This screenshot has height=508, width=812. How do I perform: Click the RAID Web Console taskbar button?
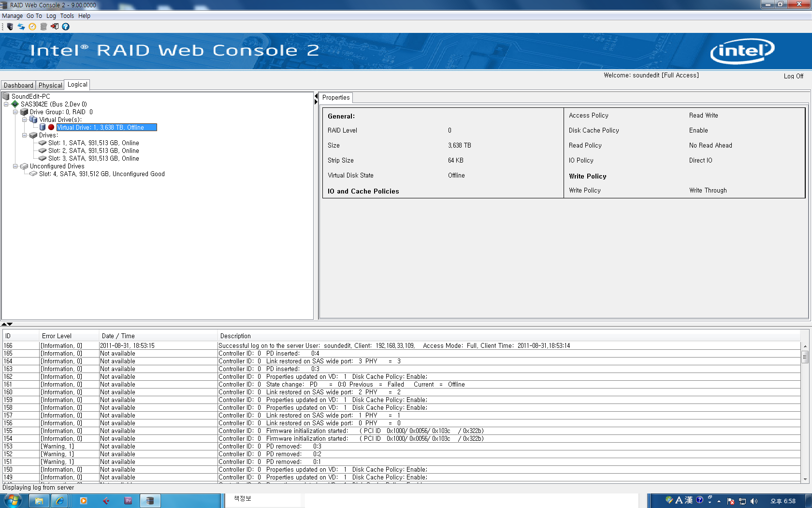click(150, 501)
